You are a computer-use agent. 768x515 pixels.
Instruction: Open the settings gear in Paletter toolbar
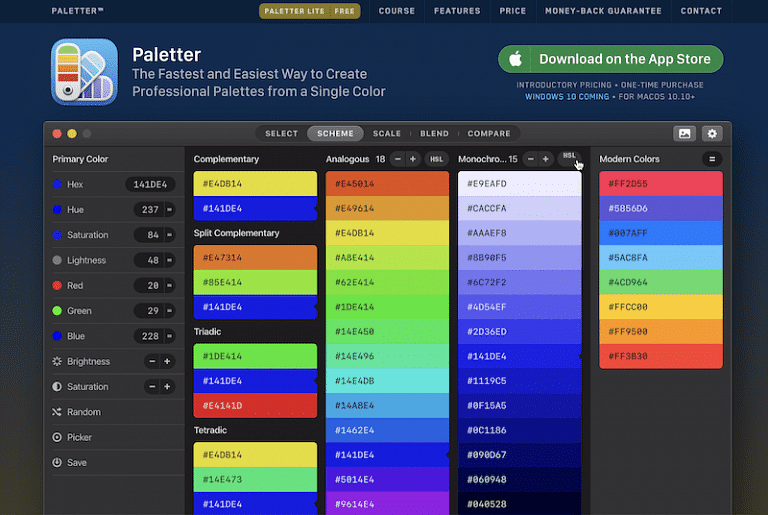(x=712, y=133)
